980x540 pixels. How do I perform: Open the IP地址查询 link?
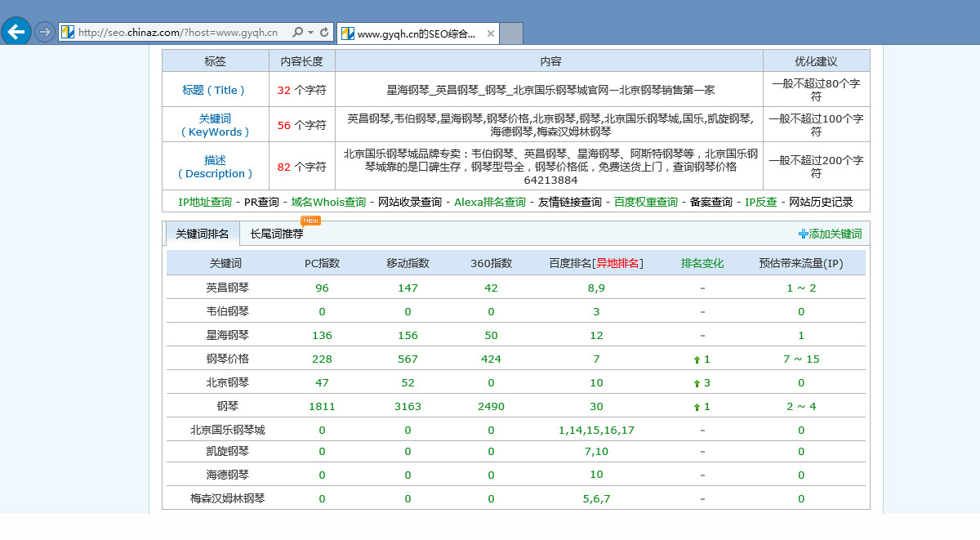click(205, 202)
